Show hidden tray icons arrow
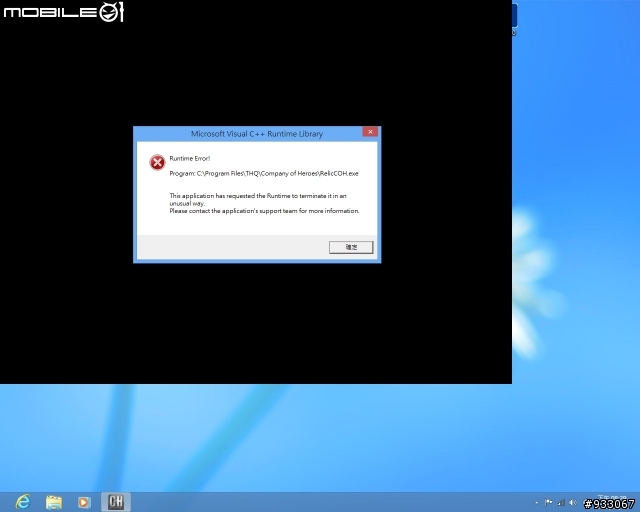 (537, 503)
